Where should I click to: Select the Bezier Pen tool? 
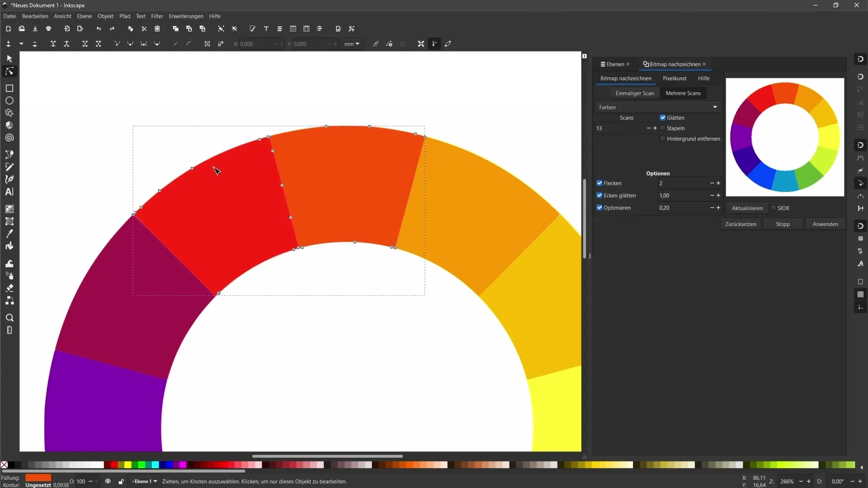pos(9,179)
